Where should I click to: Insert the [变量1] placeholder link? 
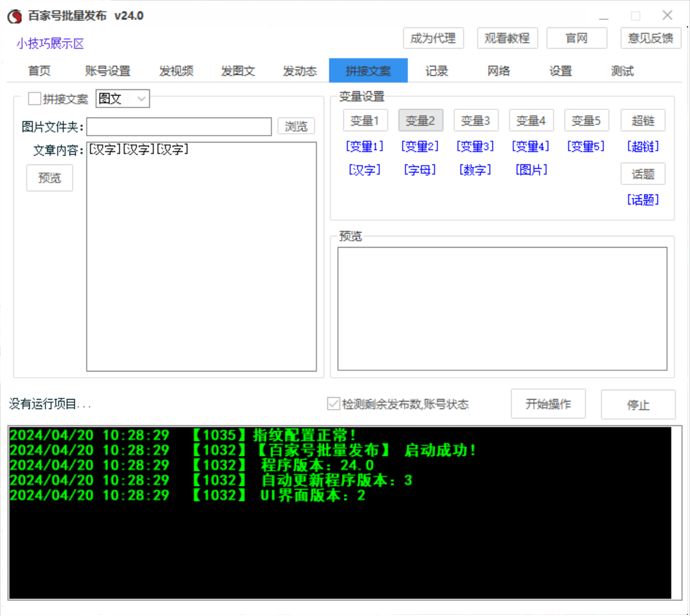pos(365,146)
